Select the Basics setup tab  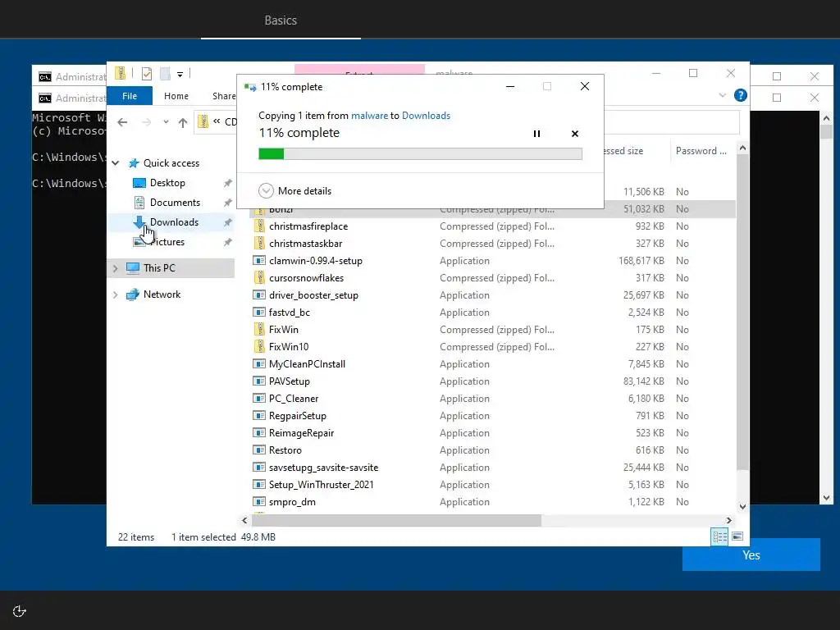pos(281,21)
